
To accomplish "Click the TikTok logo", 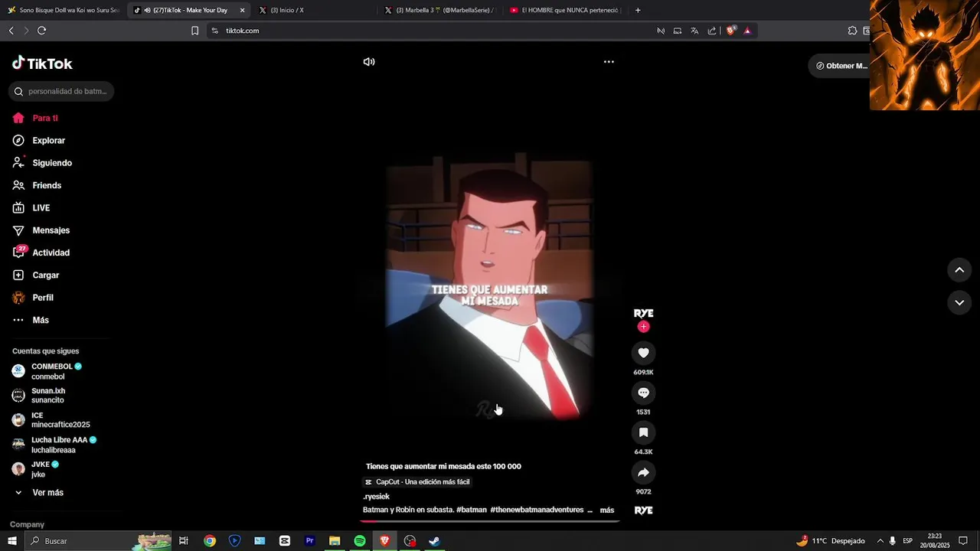I will 42,64.
